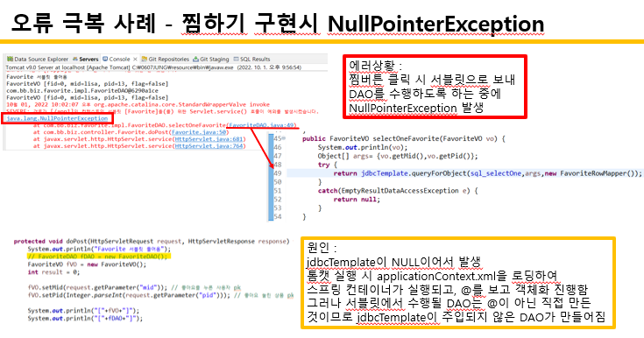This screenshot has height=338, width=644.
Task: Click the '원인 :' heading text
Action: 322,248
